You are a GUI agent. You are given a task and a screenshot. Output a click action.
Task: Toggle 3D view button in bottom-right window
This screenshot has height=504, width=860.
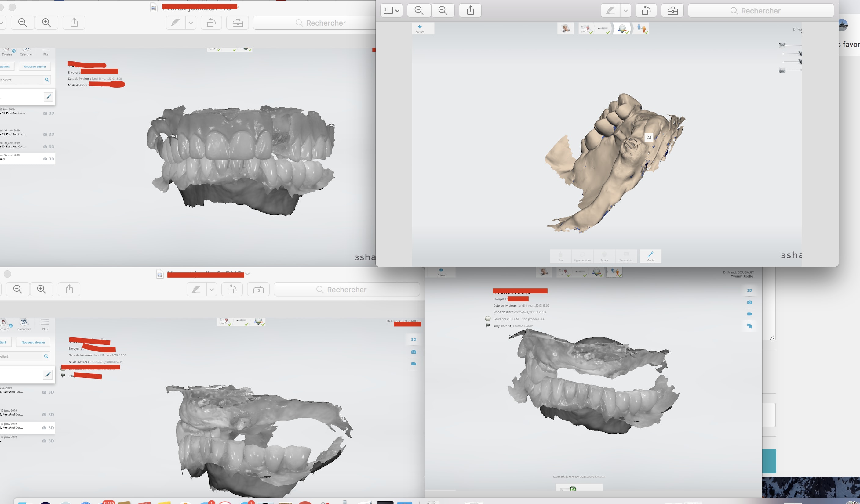click(x=749, y=290)
